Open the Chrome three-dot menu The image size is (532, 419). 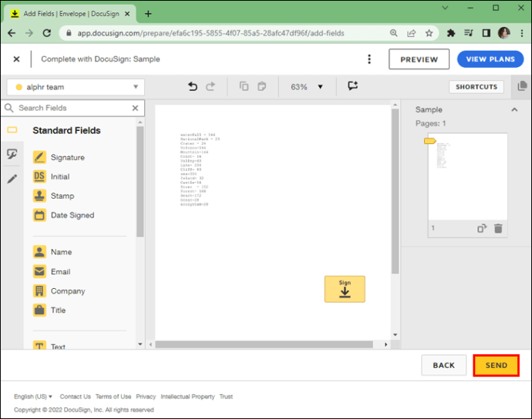522,33
